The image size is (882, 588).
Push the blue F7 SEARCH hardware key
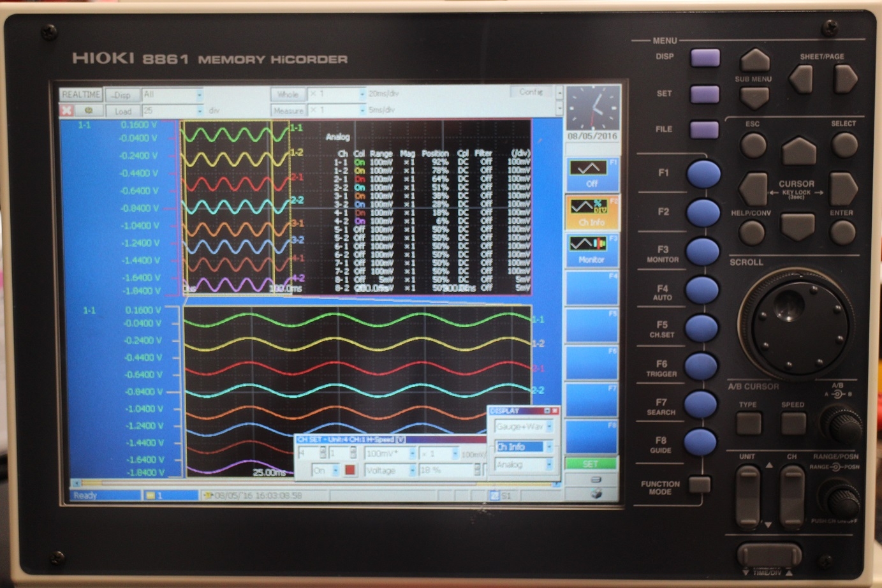coord(700,405)
